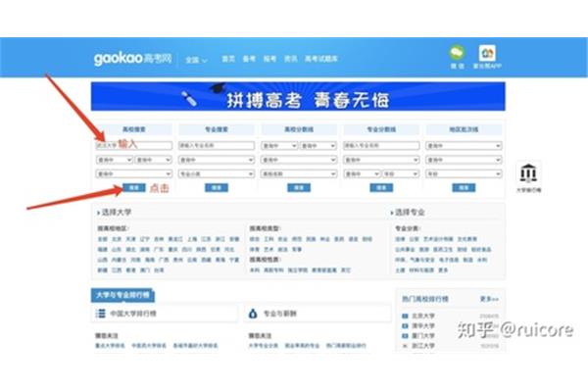The image size is (588, 392).
Task: Open 清华大学 in the hot ranking list
Action: [x=423, y=325]
